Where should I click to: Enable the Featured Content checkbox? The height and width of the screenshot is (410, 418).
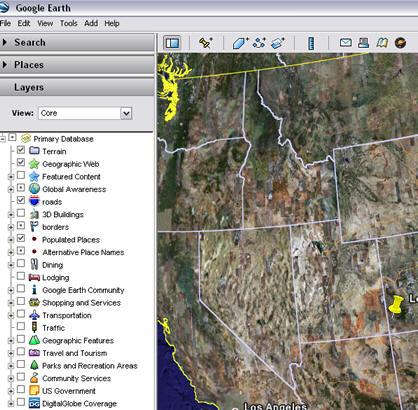click(x=21, y=175)
